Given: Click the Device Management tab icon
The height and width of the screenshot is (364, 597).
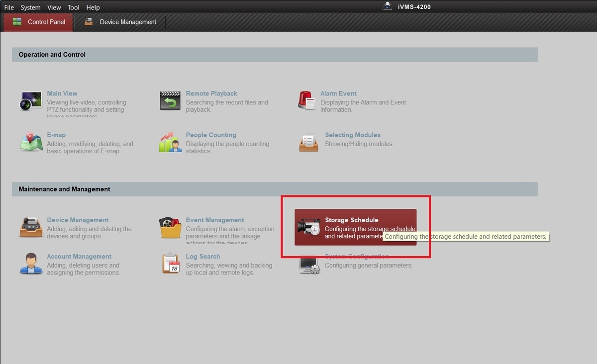Looking at the screenshot, I should (89, 22).
